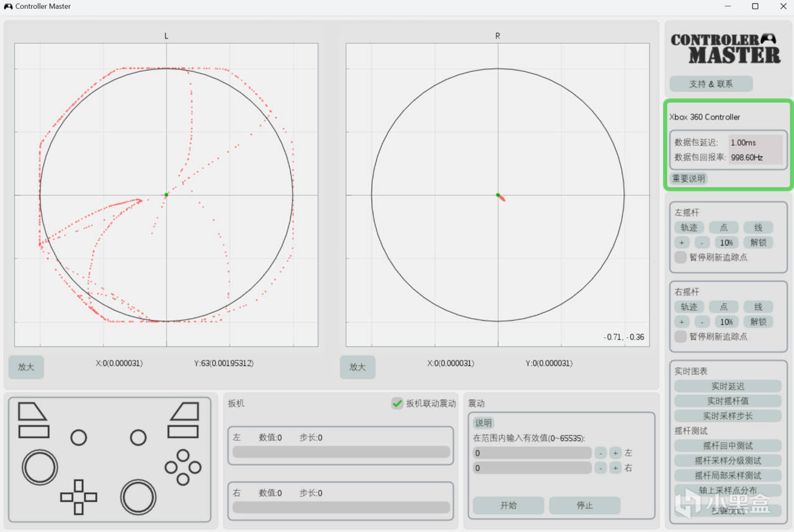Click the 左 trigger value bar
This screenshot has width=794, height=532.
[x=341, y=452]
